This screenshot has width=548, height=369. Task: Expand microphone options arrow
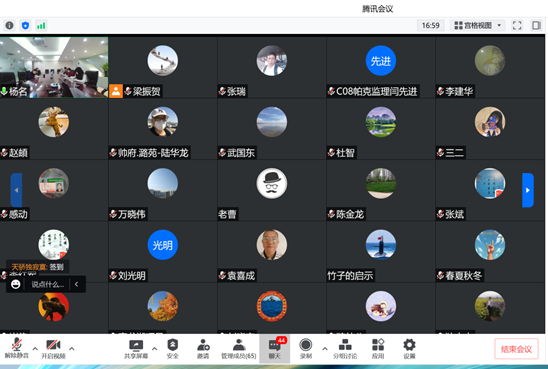pos(35,348)
